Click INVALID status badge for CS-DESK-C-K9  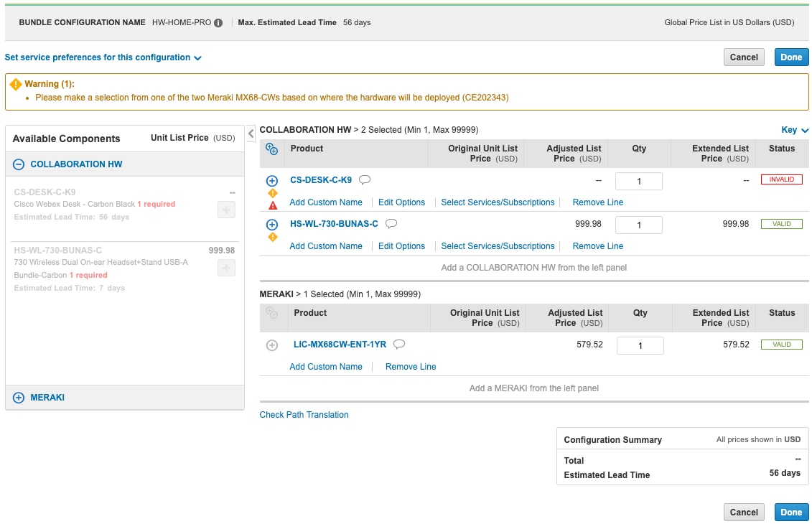tap(781, 179)
